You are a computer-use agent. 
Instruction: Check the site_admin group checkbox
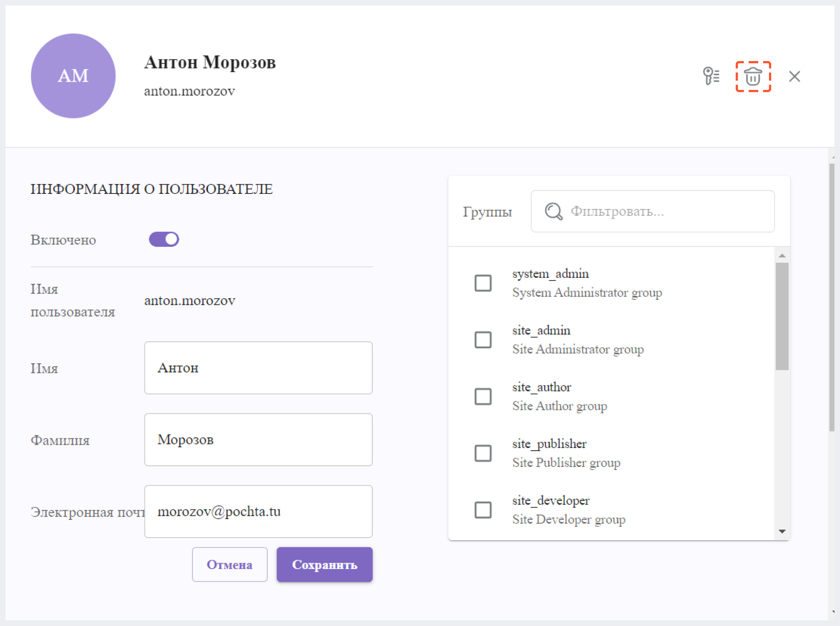click(x=483, y=340)
